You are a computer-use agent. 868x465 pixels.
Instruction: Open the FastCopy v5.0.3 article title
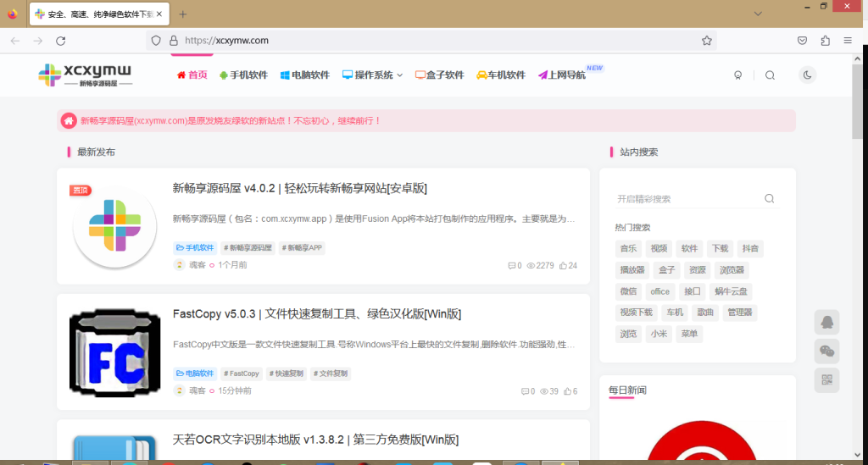point(317,314)
